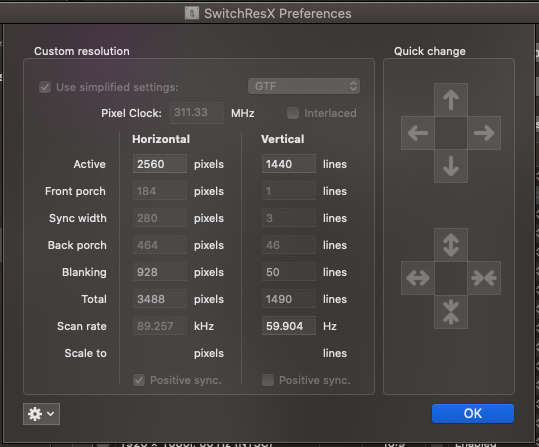This screenshot has width=539, height=447.
Task: Click horizontal Total field 3488
Action: (x=160, y=299)
